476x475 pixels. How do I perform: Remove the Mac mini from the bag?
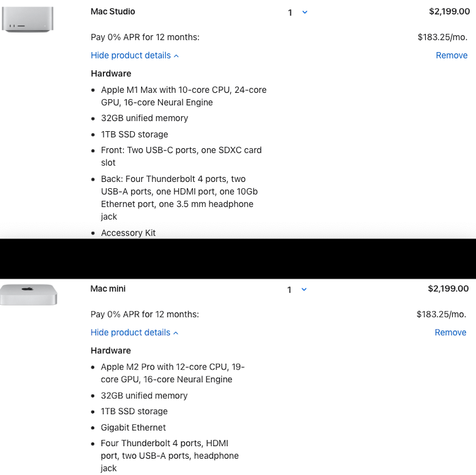(x=450, y=333)
